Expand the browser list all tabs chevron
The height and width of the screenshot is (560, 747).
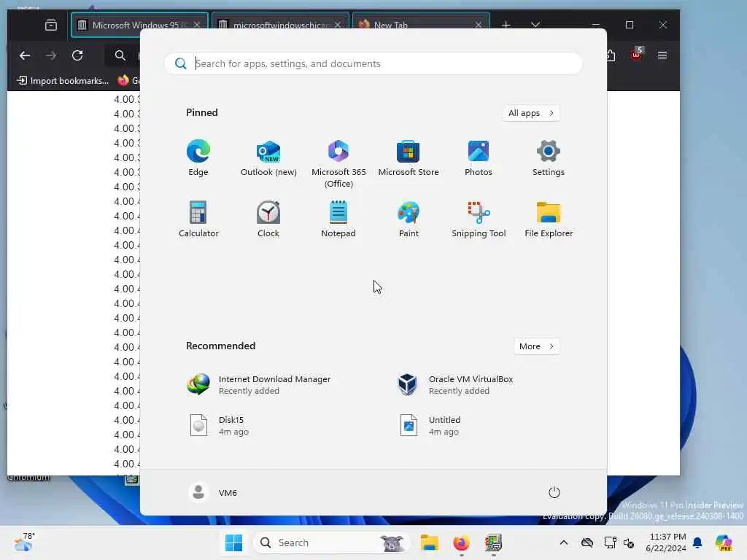coord(535,25)
